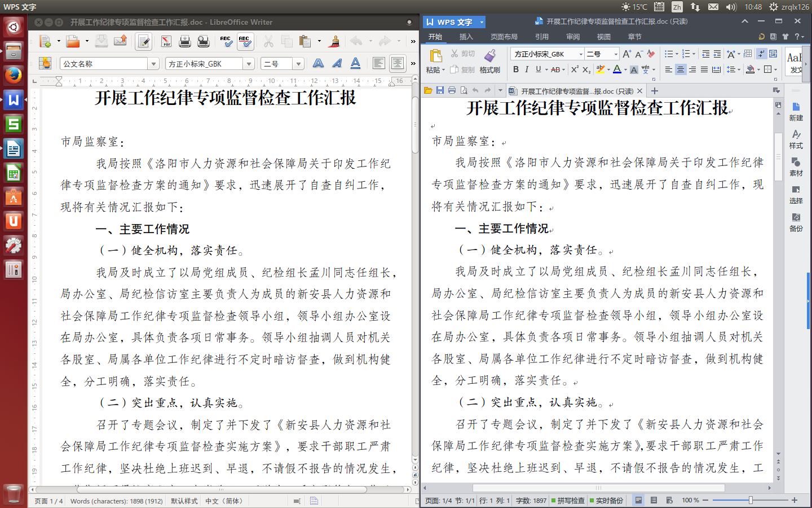Image resolution: width=812 pixels, height=508 pixels.
Task: Open Styles and Formatting icon in LibreOffice
Action: click(x=45, y=63)
